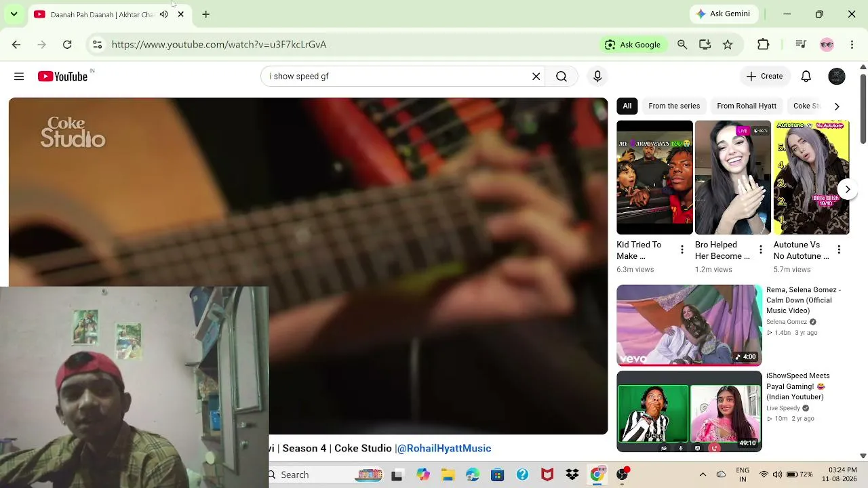Play the Calm Down video thumbnail
This screenshot has width=868, height=488.
689,325
